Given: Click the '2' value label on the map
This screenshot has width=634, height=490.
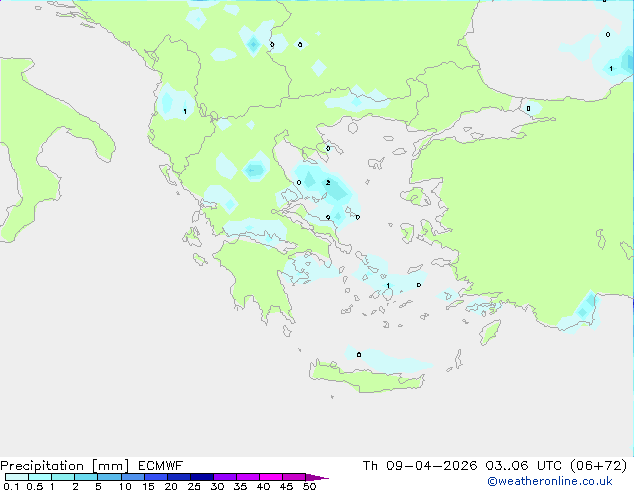Looking at the screenshot, I should [x=328, y=183].
